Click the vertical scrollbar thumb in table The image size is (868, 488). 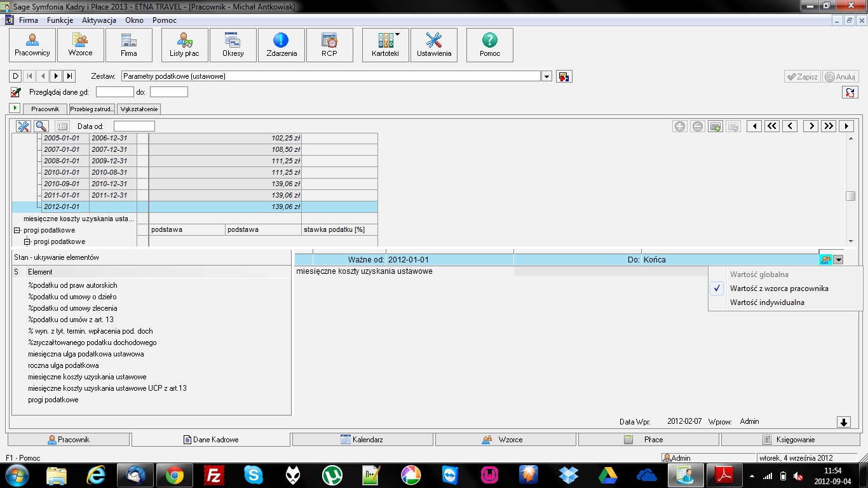coord(850,196)
